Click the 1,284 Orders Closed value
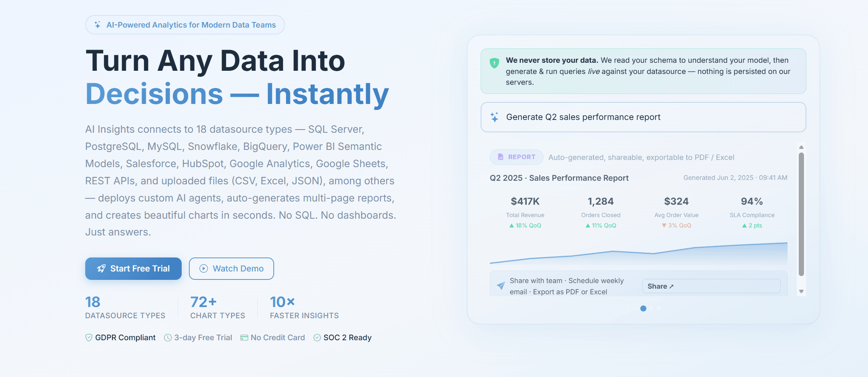The height and width of the screenshot is (377, 868). 601,201
